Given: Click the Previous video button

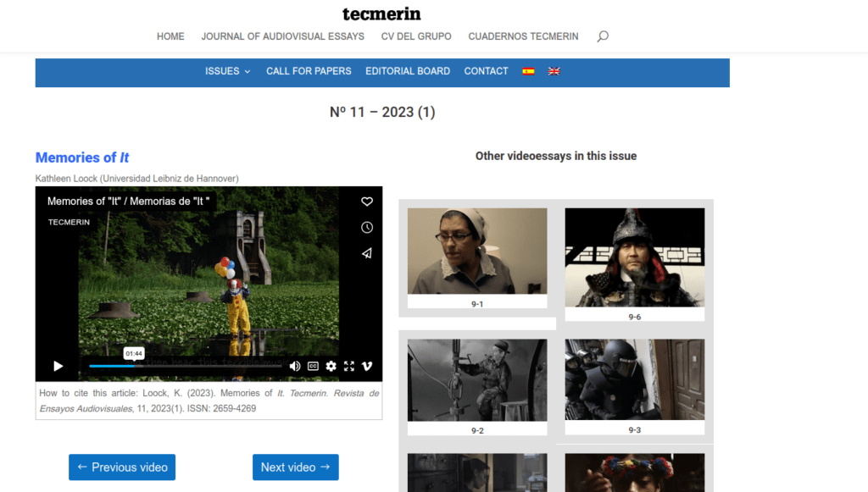Looking at the screenshot, I should point(122,467).
